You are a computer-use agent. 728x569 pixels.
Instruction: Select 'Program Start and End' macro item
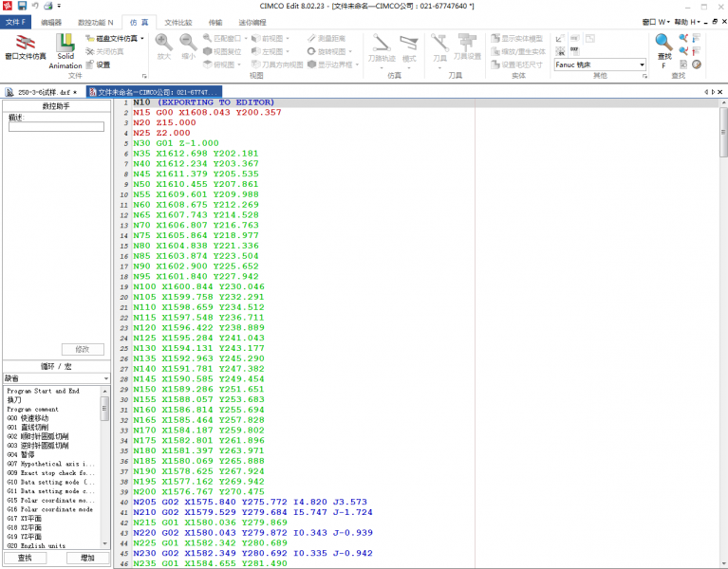(x=43, y=391)
